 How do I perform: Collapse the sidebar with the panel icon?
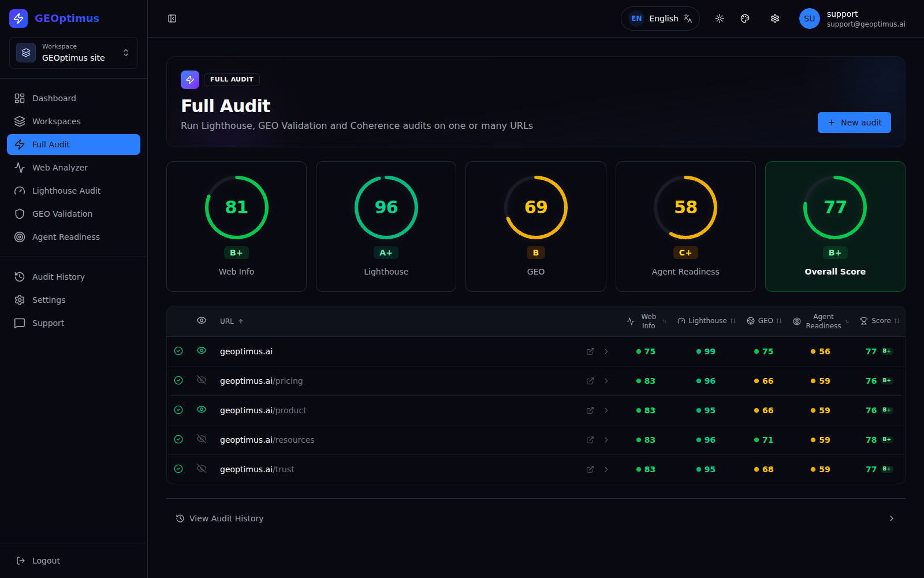click(172, 18)
